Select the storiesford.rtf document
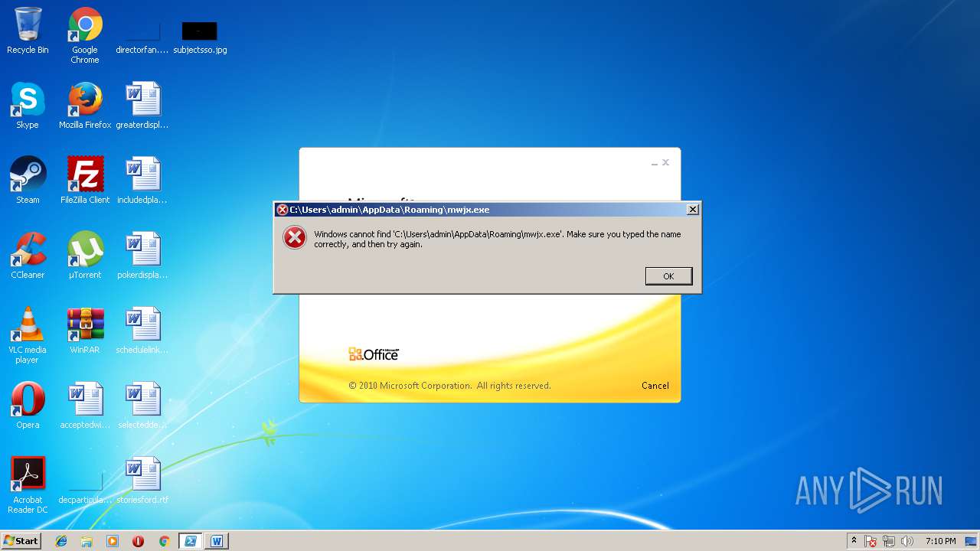 click(x=142, y=481)
